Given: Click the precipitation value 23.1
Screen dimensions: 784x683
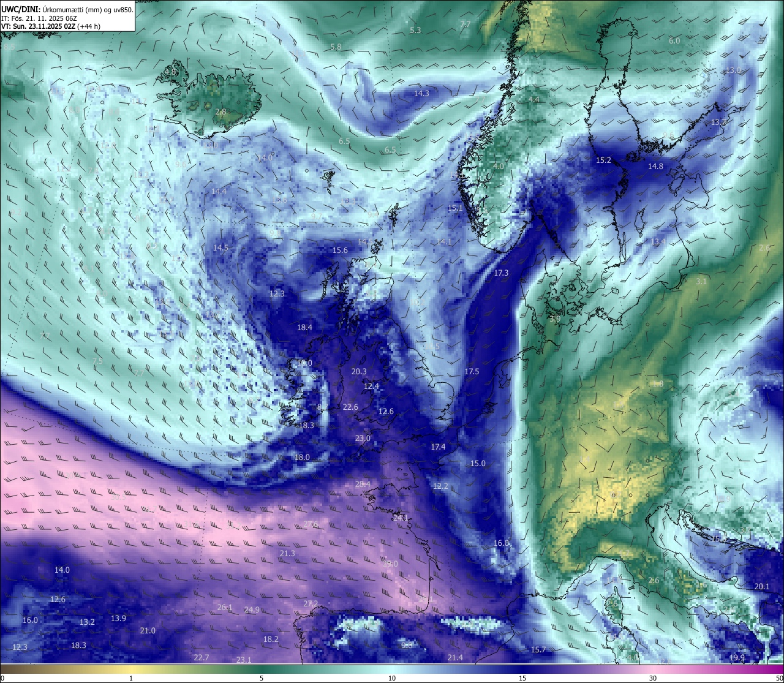Looking at the screenshot, I should (244, 659).
